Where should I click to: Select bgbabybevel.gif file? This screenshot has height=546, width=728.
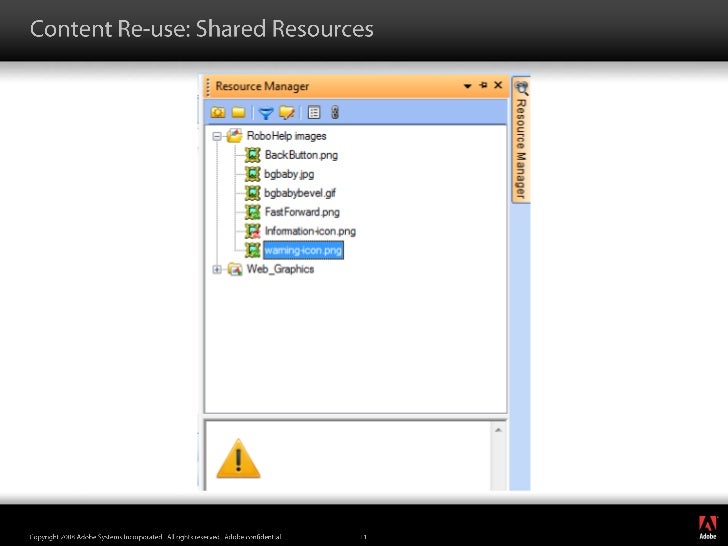click(x=300, y=193)
